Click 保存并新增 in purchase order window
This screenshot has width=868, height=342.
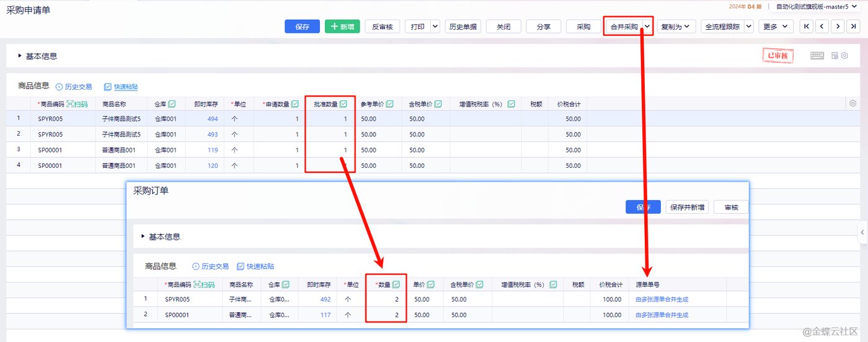688,208
